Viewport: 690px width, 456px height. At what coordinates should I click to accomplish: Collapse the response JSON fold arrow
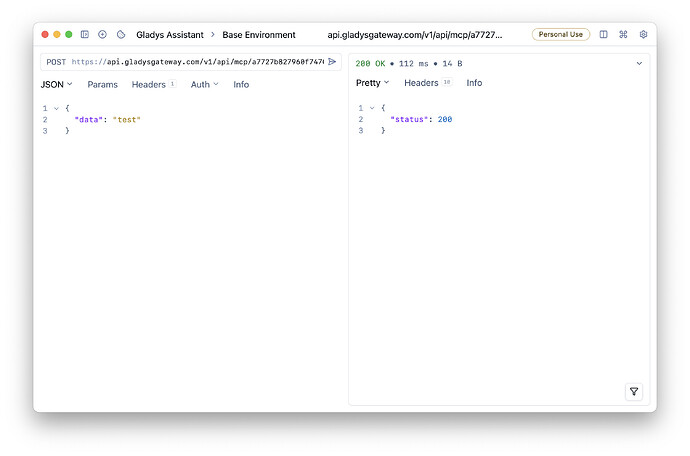coord(371,108)
